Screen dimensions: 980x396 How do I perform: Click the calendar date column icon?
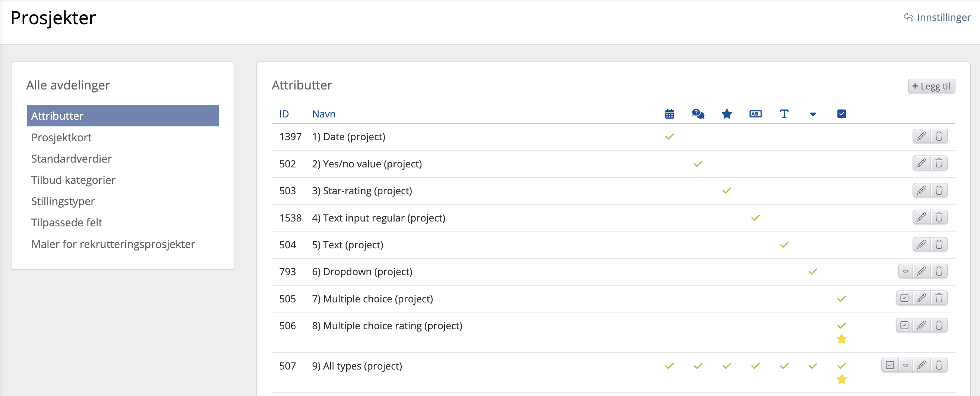pyautogui.click(x=669, y=114)
